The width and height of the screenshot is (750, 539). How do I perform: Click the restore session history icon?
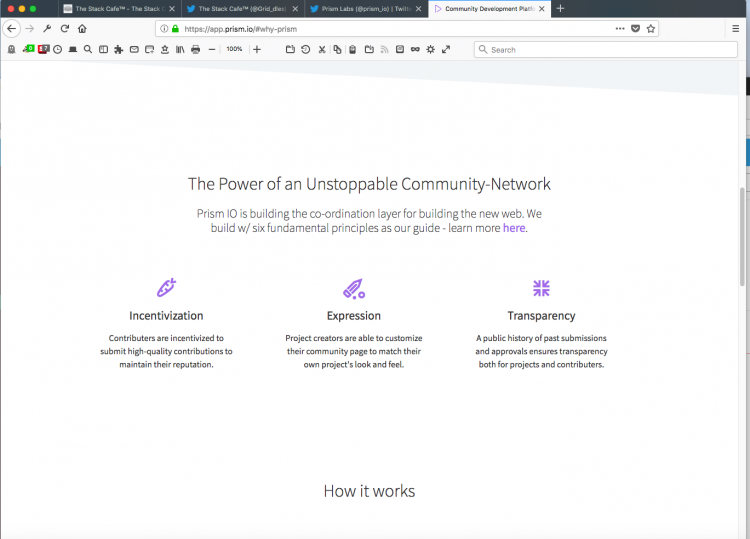pos(306,49)
